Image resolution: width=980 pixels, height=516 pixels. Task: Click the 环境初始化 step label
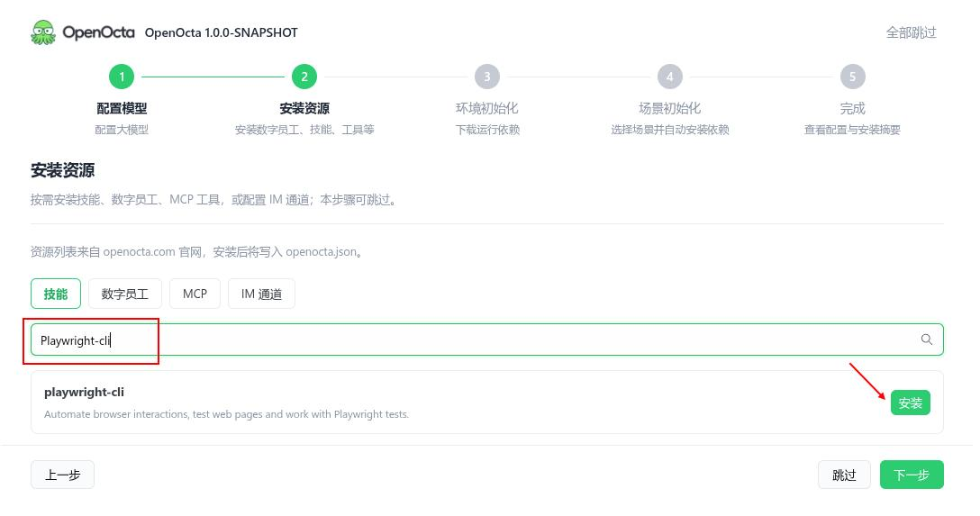coord(487,108)
